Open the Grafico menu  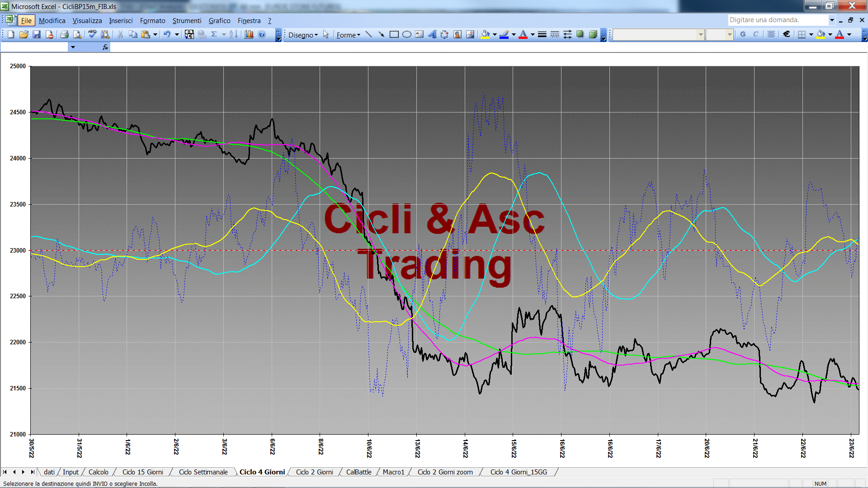pyautogui.click(x=219, y=20)
